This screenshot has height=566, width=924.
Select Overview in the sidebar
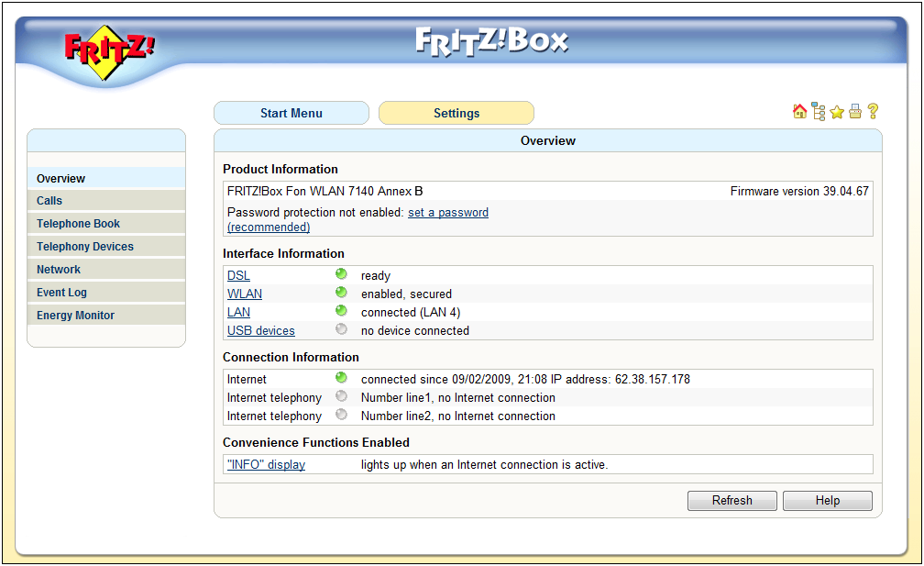pyautogui.click(x=106, y=178)
